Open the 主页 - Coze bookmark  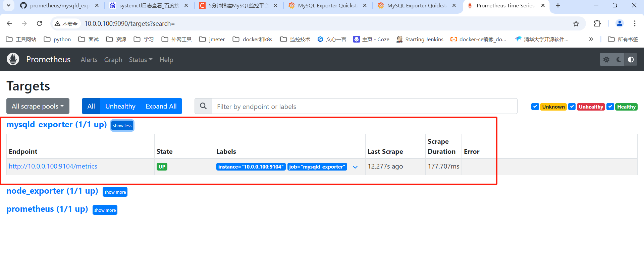(371, 39)
